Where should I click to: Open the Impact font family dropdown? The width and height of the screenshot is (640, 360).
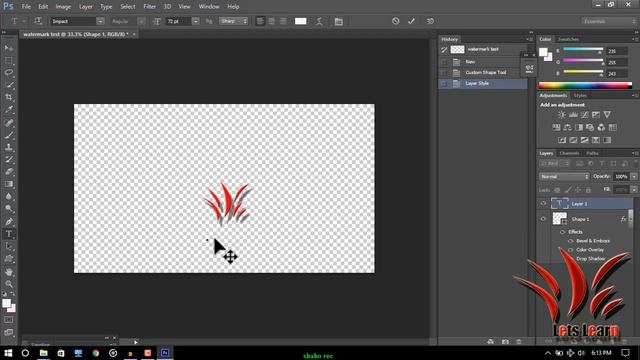(100, 21)
